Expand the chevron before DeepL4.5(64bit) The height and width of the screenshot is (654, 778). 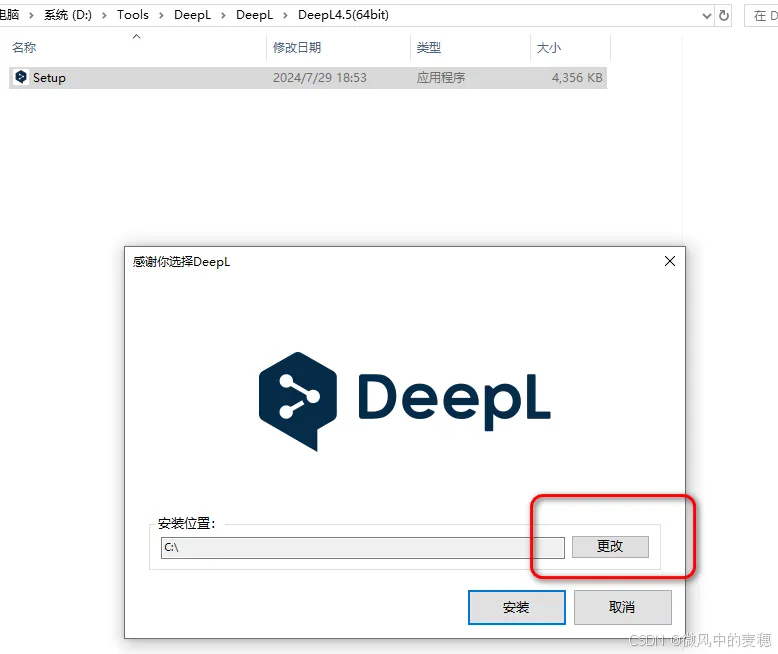pos(285,15)
